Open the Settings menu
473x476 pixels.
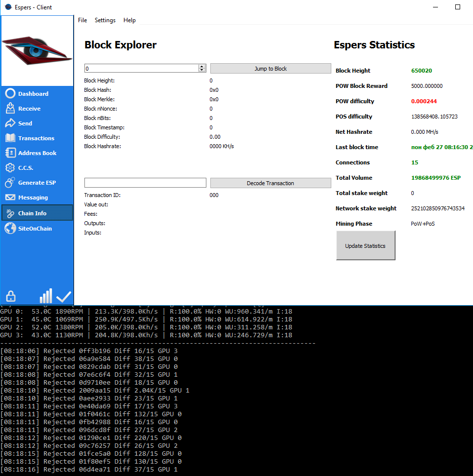click(x=105, y=20)
